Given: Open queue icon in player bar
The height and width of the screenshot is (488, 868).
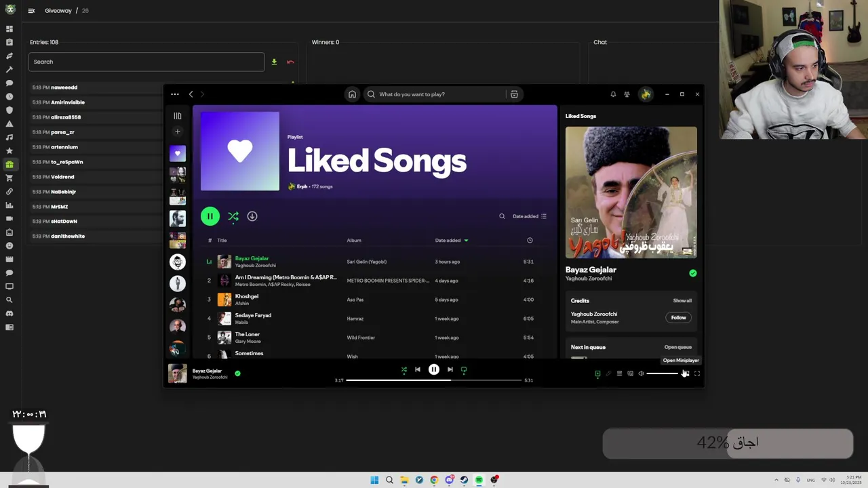Looking at the screenshot, I should [619, 373].
